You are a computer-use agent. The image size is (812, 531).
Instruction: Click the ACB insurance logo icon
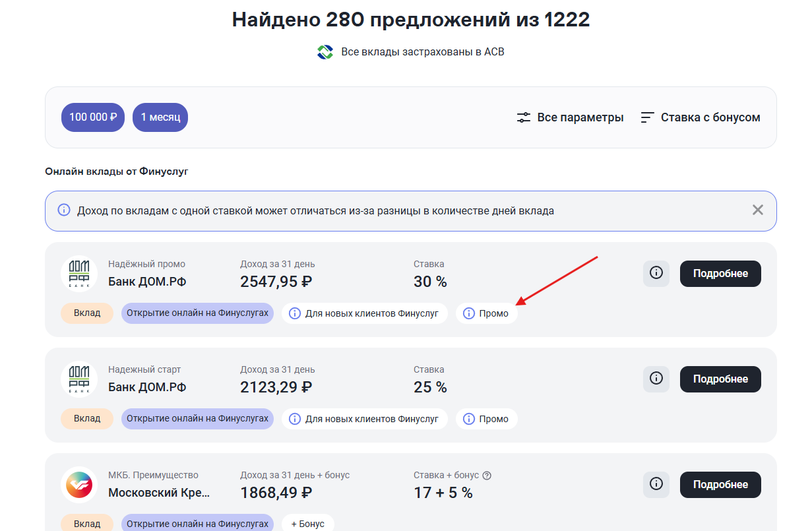click(325, 51)
